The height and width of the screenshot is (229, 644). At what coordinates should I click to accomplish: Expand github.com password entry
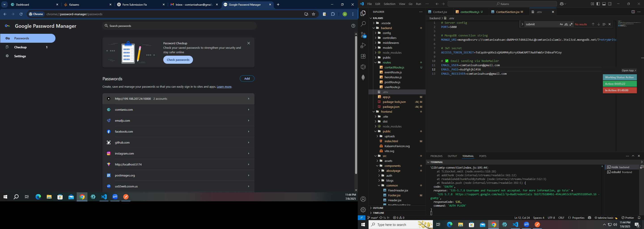click(x=178, y=142)
